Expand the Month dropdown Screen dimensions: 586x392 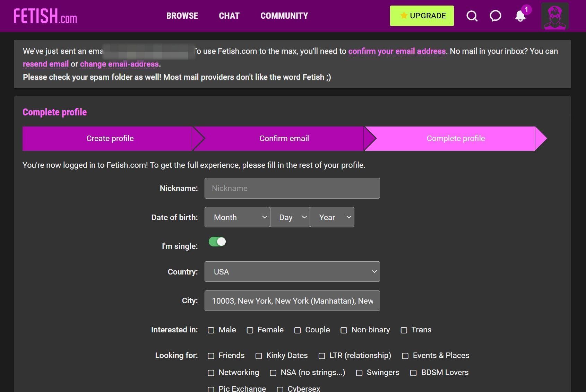[x=237, y=217]
